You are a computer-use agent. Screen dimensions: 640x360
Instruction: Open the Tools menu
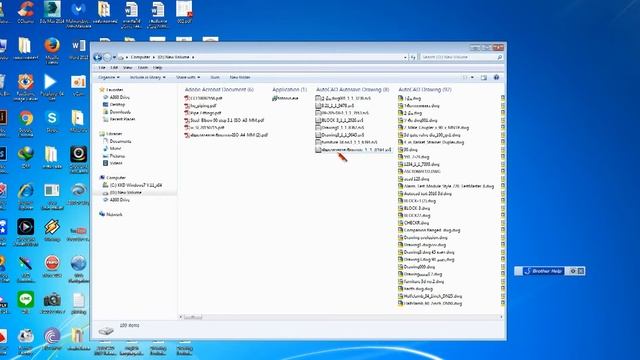[x=143, y=67]
